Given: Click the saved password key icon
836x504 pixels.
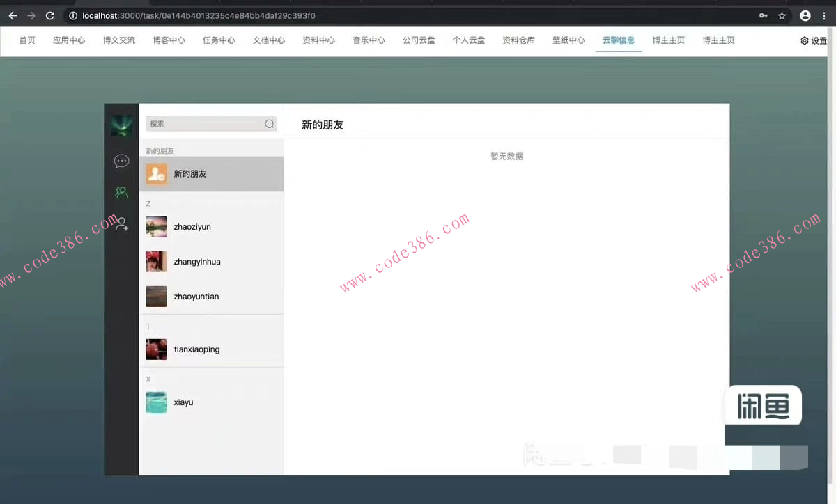Looking at the screenshot, I should click(x=764, y=15).
